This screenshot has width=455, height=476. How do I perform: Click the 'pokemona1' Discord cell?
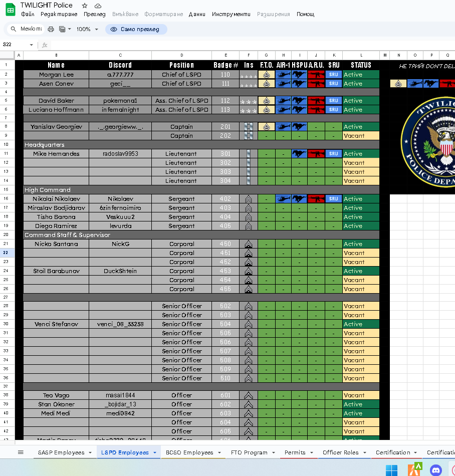pos(120,101)
